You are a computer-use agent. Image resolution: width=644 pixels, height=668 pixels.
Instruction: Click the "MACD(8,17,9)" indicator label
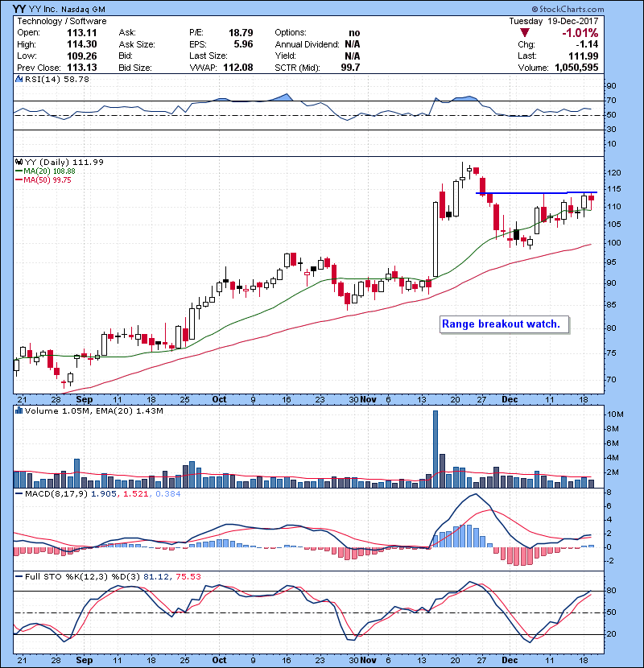pyautogui.click(x=56, y=494)
